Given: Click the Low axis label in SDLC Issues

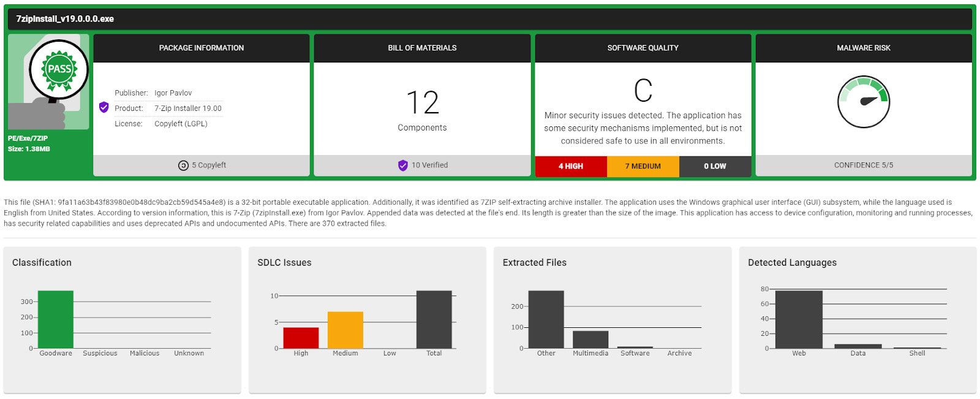Looking at the screenshot, I should 390,354.
